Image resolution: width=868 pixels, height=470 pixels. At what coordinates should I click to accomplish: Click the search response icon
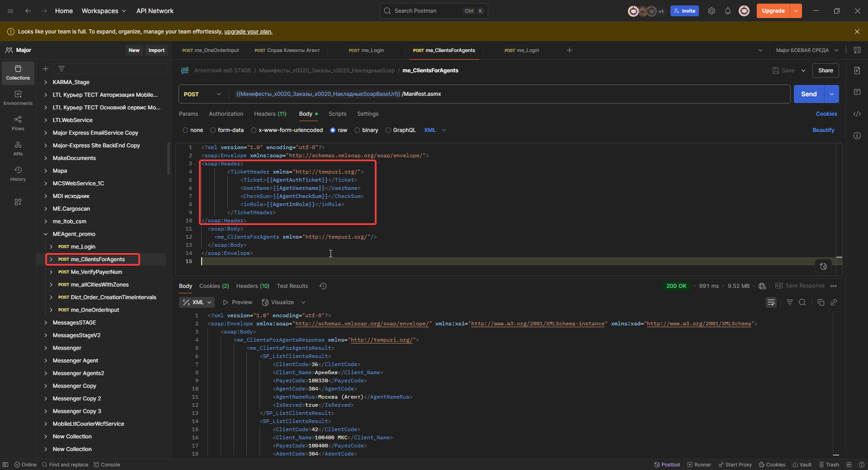[x=802, y=302]
